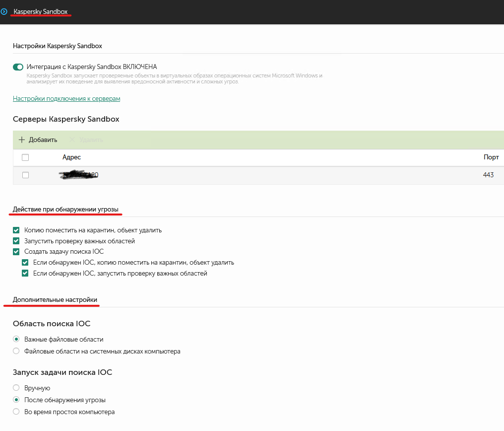The width and height of the screenshot is (504, 431).
Task: Open the 'Настройки подключения к серверам' link
Action: tap(66, 99)
